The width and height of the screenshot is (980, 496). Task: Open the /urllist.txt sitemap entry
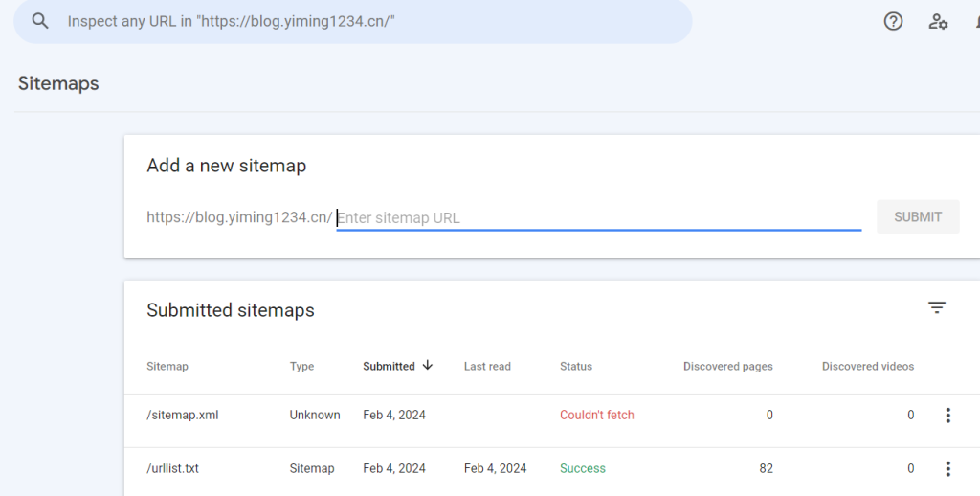point(172,469)
